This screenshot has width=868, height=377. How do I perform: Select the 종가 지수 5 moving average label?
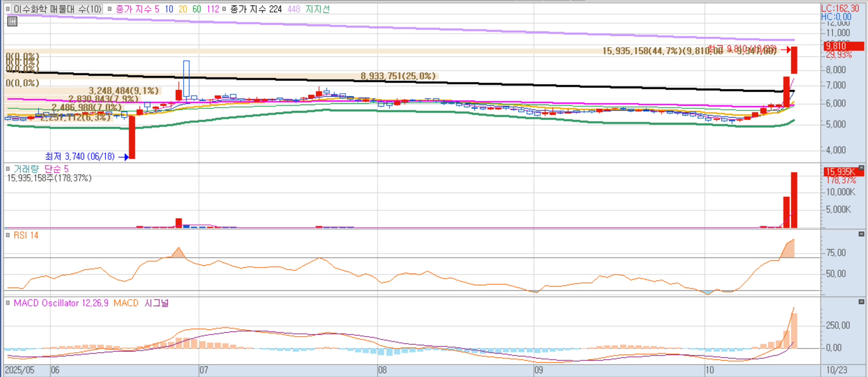[137, 9]
